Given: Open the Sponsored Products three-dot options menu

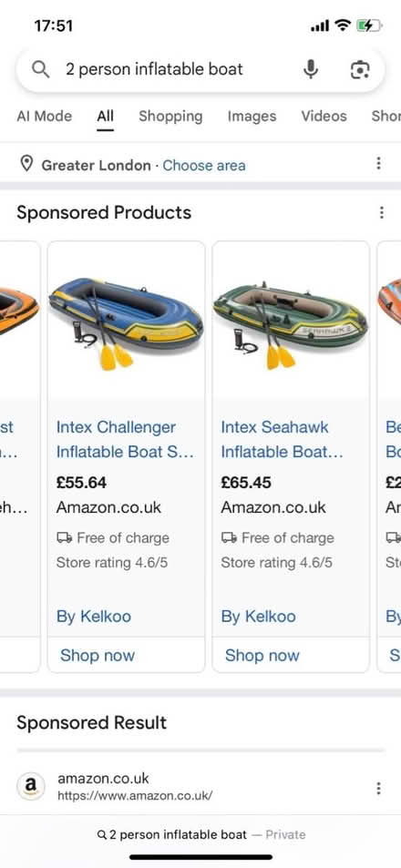Looking at the screenshot, I should (381, 212).
